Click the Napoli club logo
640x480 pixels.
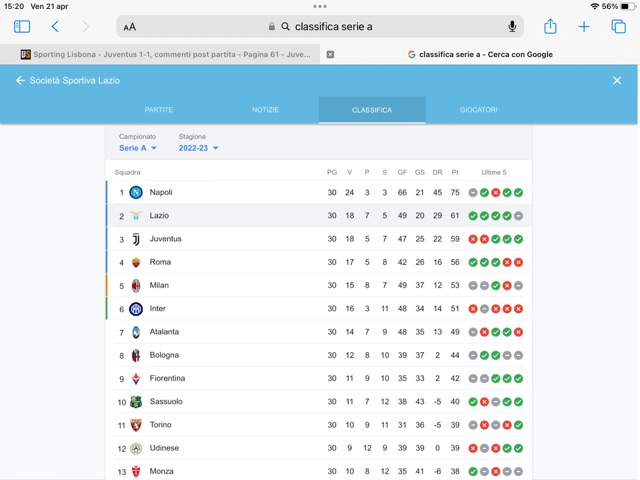tap(136, 192)
